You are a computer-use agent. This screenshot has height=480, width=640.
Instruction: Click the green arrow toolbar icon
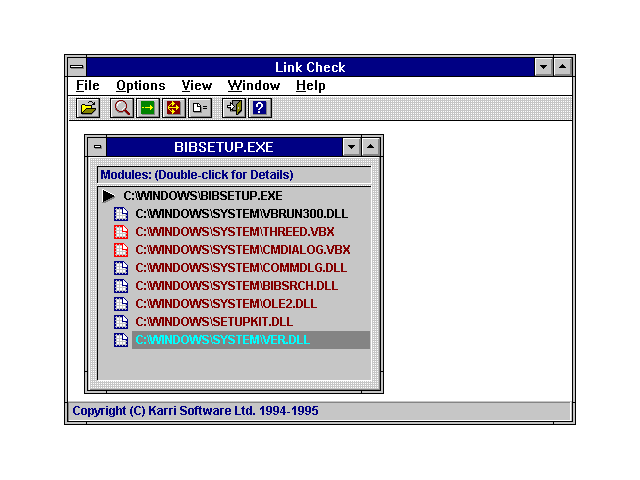click(x=148, y=108)
